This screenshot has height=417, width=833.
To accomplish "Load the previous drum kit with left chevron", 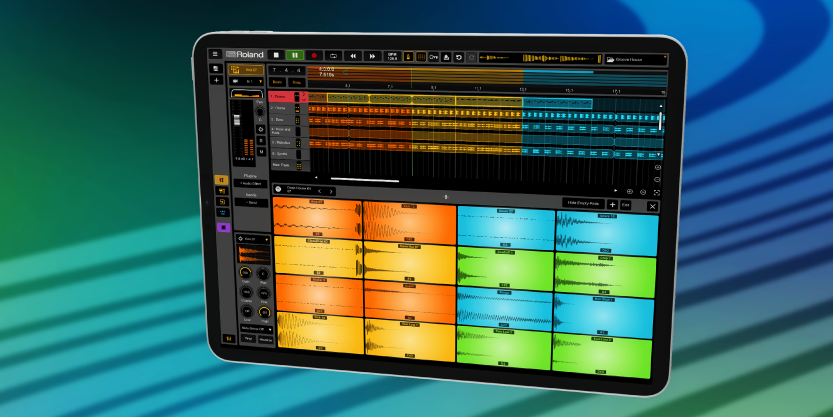I will (319, 191).
